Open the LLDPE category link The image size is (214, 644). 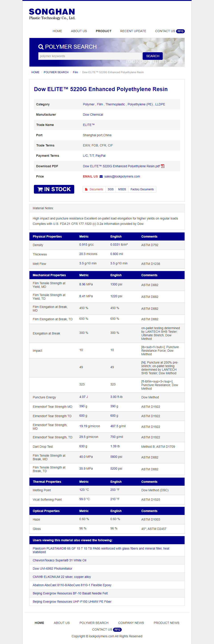point(160,105)
